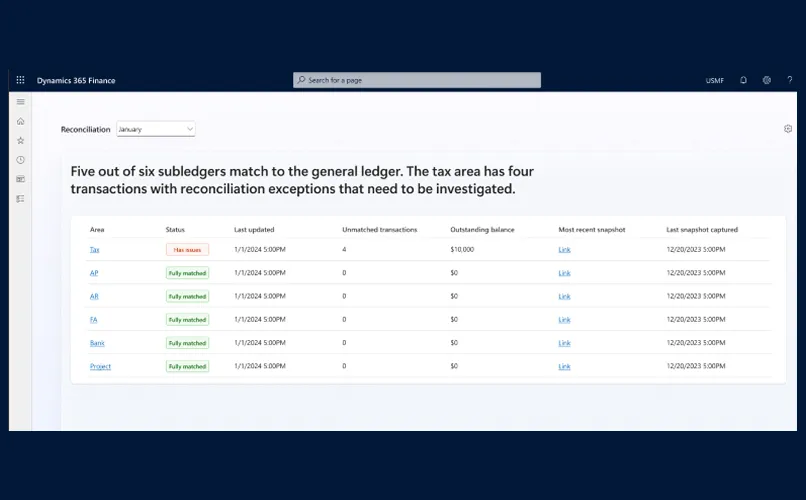Click the USMF company selector
This screenshot has width=806, height=500.
tap(714, 80)
